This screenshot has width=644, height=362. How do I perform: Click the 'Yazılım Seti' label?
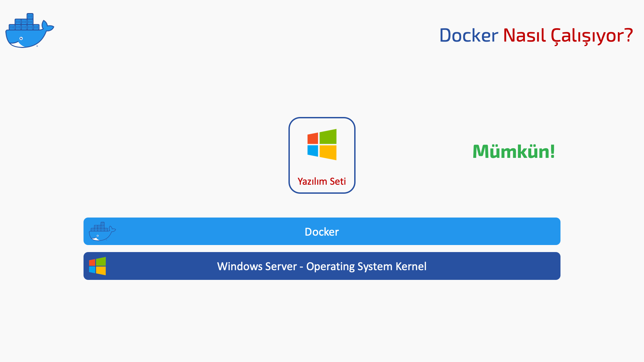[322, 181]
